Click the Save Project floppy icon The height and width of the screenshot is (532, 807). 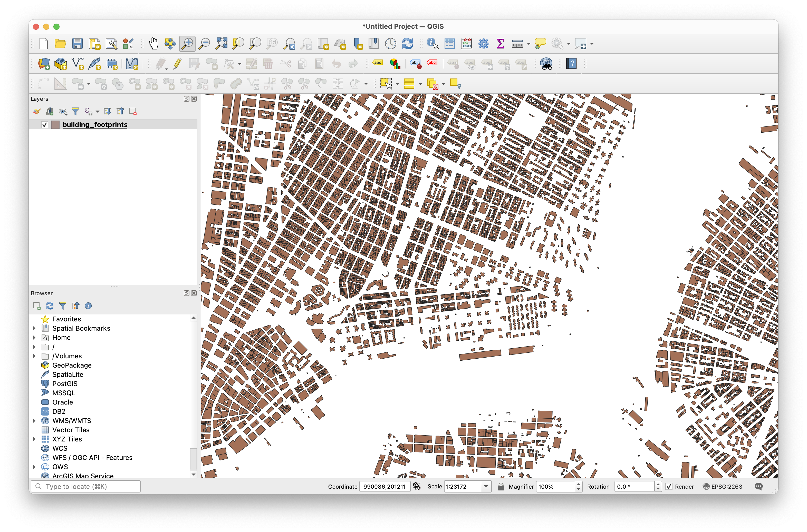tap(78, 44)
